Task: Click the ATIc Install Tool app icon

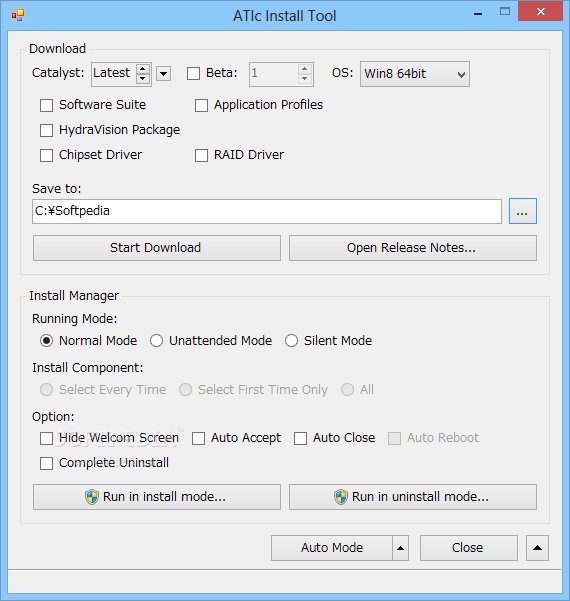Action: coord(18,15)
